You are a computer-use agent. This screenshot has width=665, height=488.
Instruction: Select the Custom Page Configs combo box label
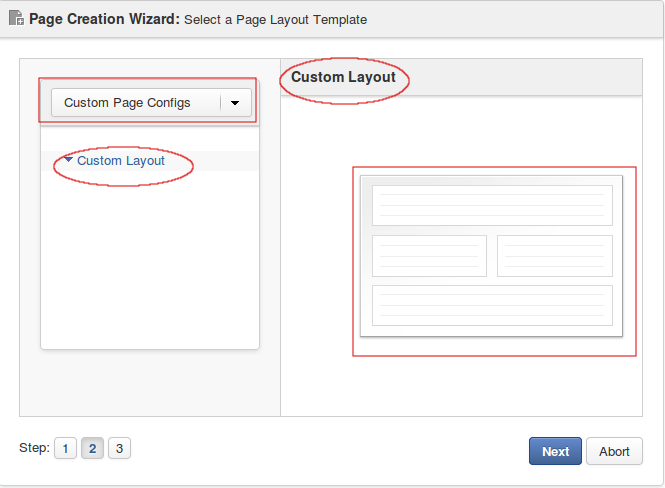tap(127, 103)
